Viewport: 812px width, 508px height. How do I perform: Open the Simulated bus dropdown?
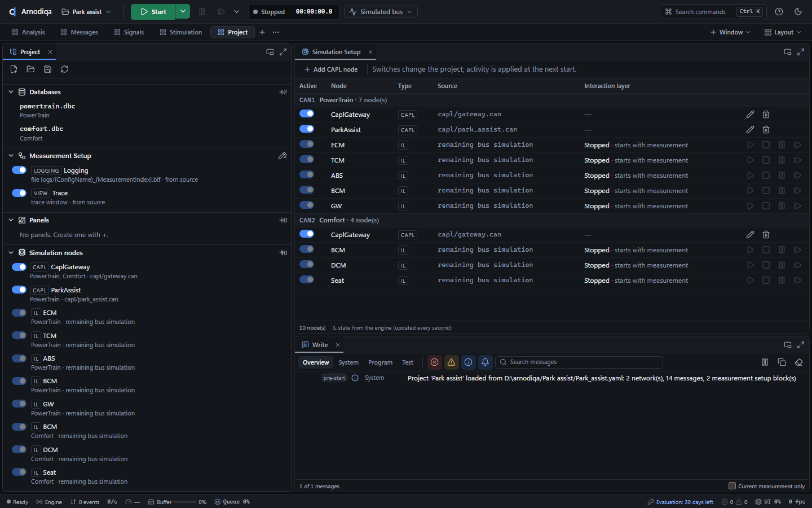coord(381,12)
